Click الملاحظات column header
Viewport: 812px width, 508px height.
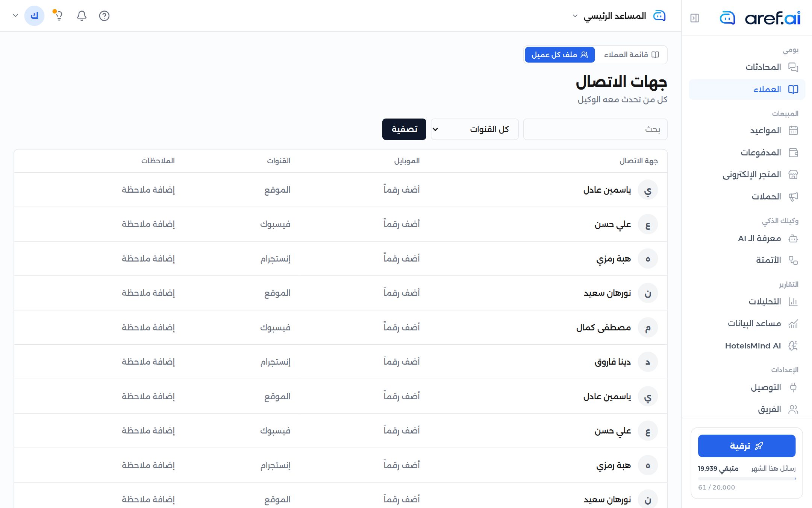point(158,161)
